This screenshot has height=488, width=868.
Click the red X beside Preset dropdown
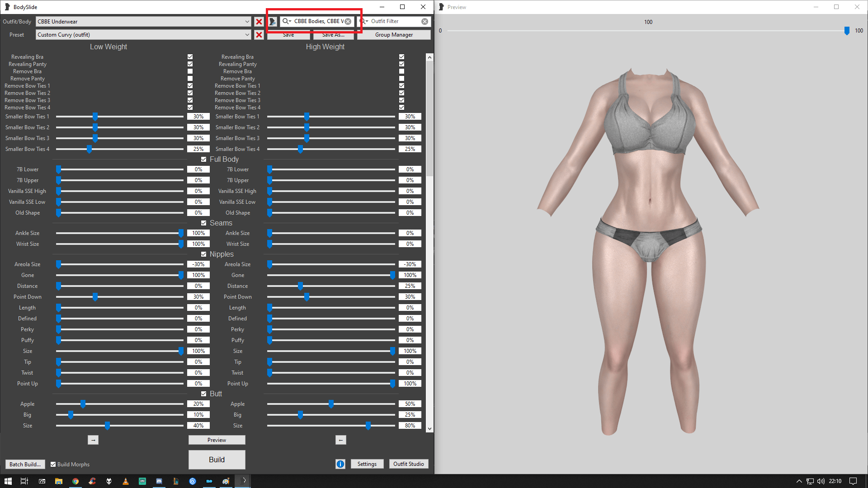coord(259,35)
